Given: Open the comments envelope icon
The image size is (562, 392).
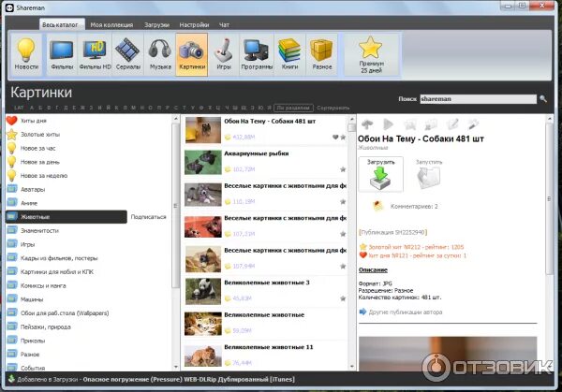Looking at the screenshot, I should [377, 206].
